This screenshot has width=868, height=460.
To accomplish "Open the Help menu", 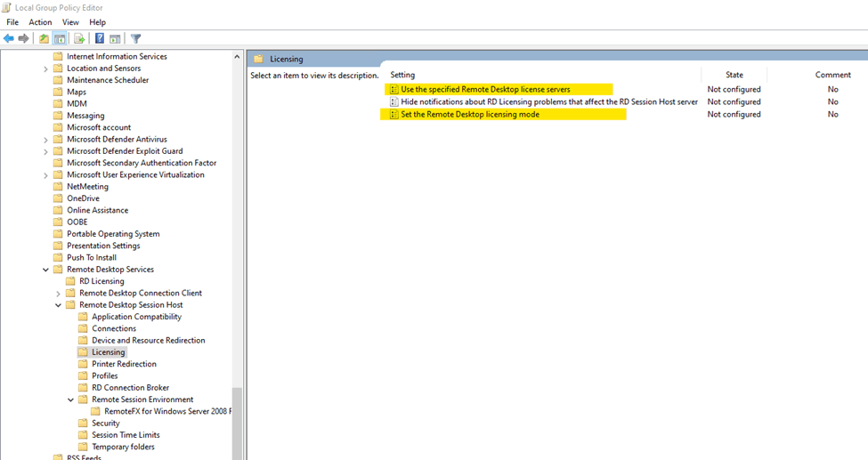I will [97, 22].
